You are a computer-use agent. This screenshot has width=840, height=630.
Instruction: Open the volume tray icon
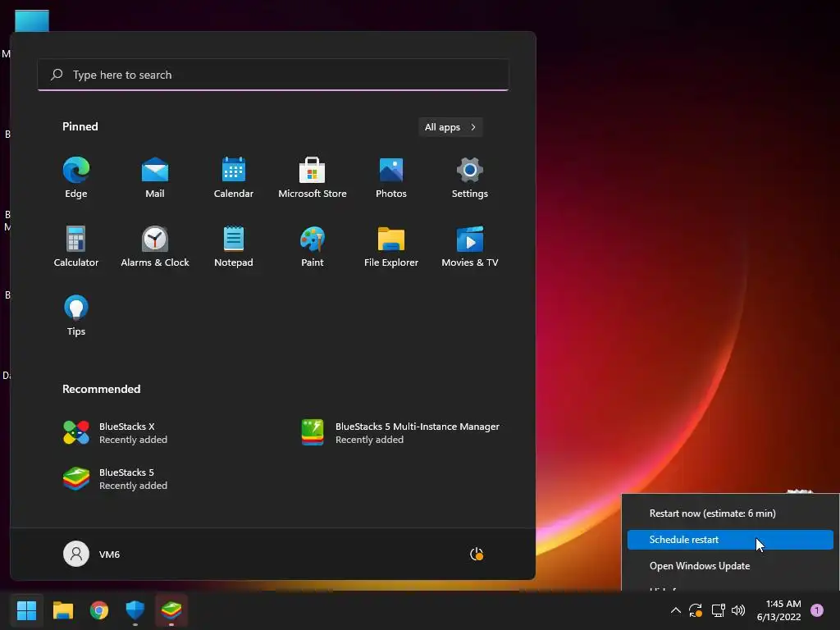pyautogui.click(x=738, y=610)
